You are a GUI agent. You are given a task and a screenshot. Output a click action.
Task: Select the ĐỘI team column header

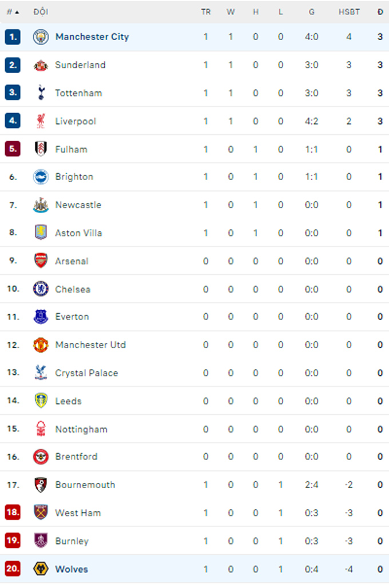tap(41, 12)
